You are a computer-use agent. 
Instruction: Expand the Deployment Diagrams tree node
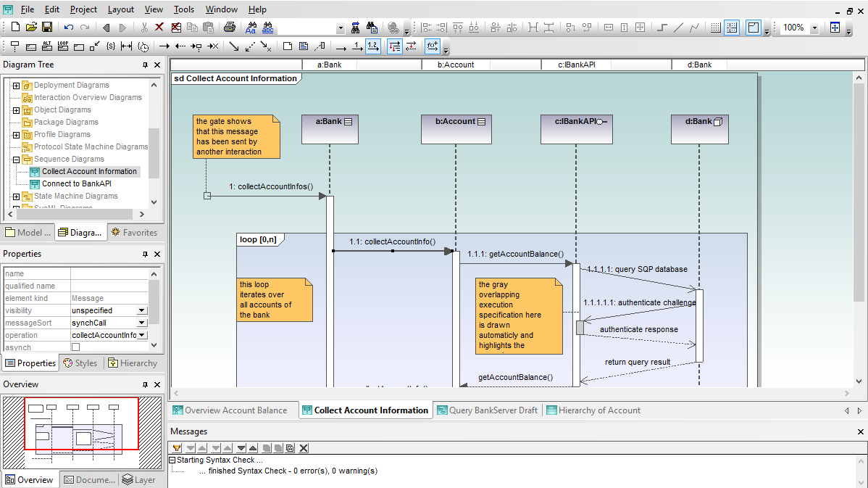tap(16, 86)
